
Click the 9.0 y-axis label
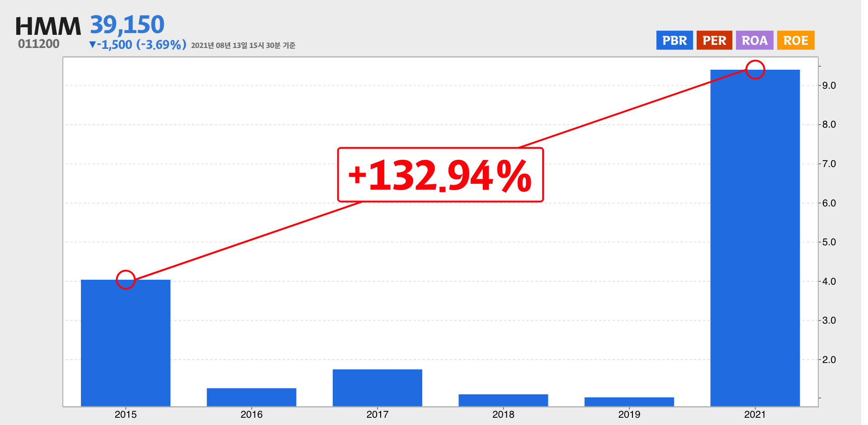829,86
